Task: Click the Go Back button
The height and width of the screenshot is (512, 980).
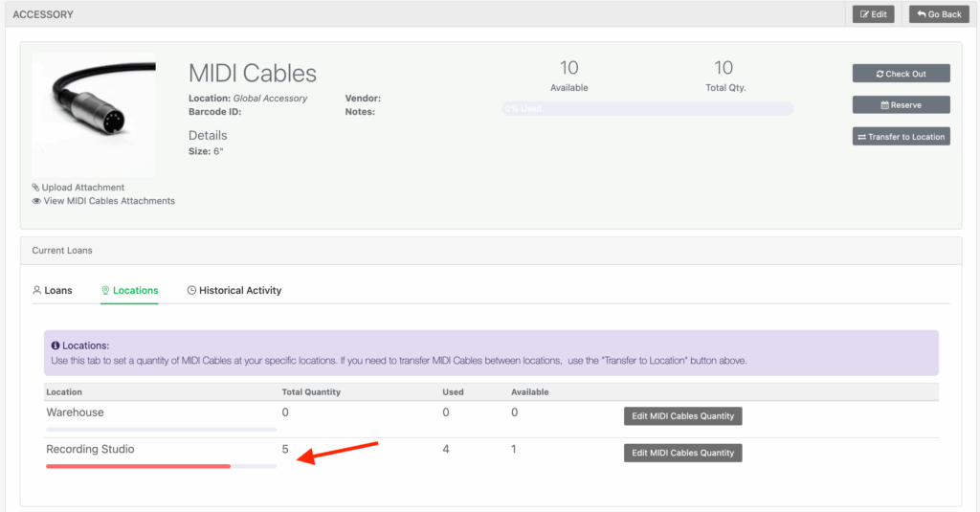Action: coord(939,14)
